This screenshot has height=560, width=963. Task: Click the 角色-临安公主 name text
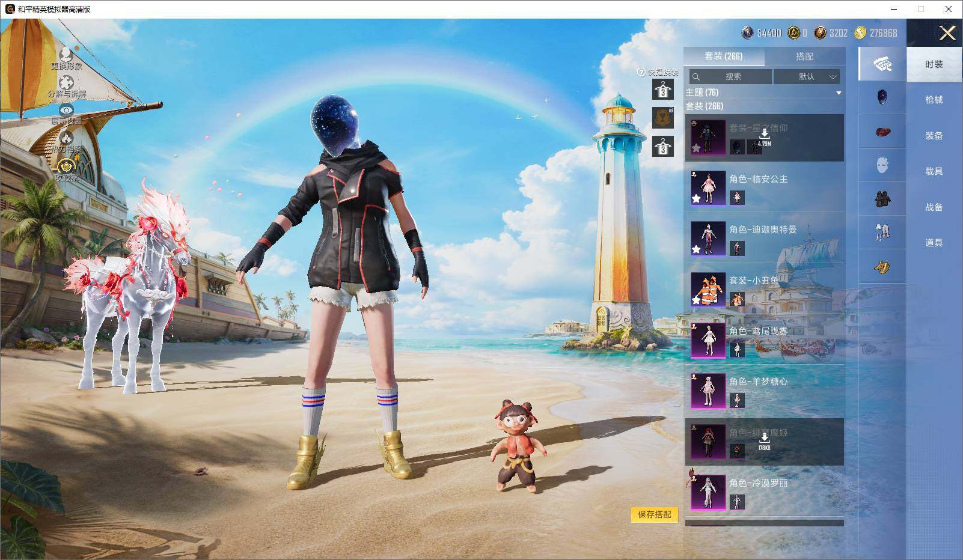click(759, 179)
